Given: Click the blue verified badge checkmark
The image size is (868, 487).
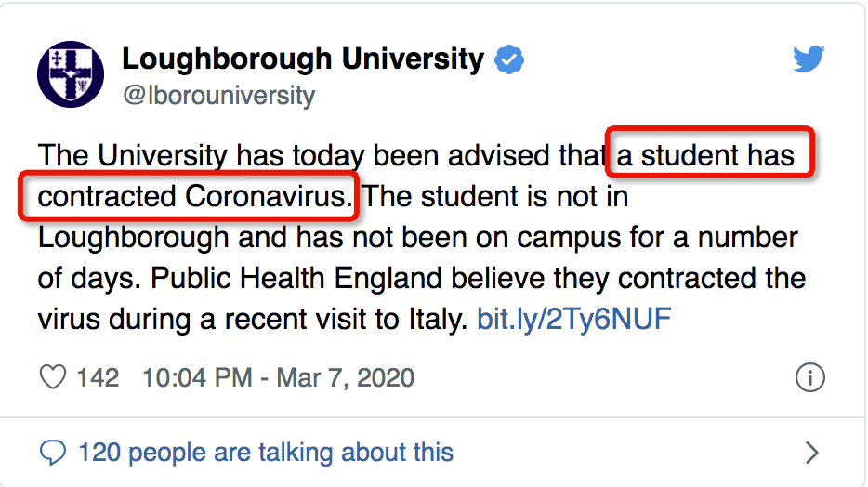Looking at the screenshot, I should pyautogui.click(x=509, y=59).
